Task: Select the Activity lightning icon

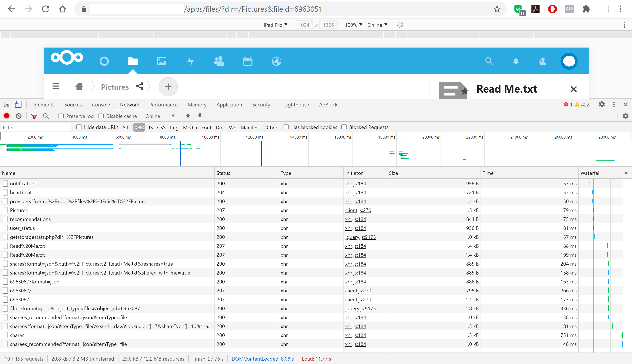Action: (190, 61)
